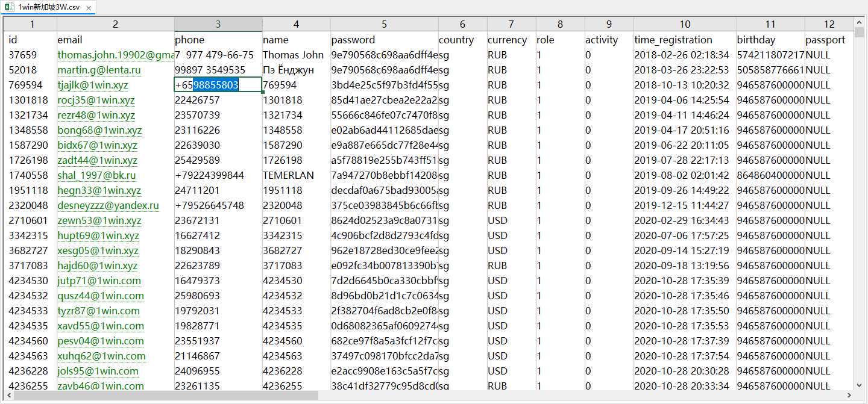
Task: Open the xuhq62@1win.com email link
Action: pyautogui.click(x=101, y=356)
